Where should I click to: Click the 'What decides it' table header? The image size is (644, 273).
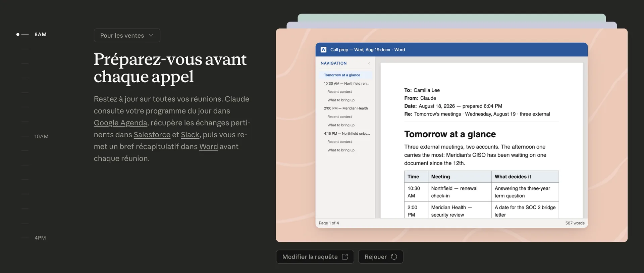coord(525,177)
